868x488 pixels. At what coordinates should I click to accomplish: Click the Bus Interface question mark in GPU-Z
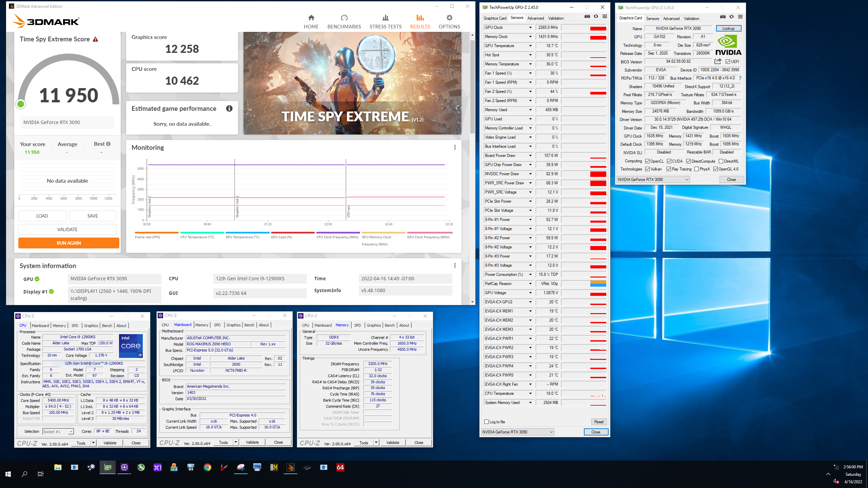(x=740, y=78)
